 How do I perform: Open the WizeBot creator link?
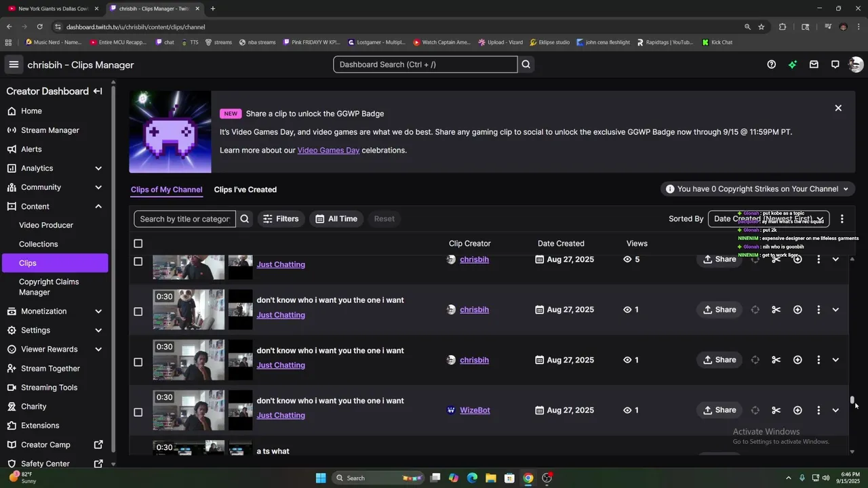[475, 410]
